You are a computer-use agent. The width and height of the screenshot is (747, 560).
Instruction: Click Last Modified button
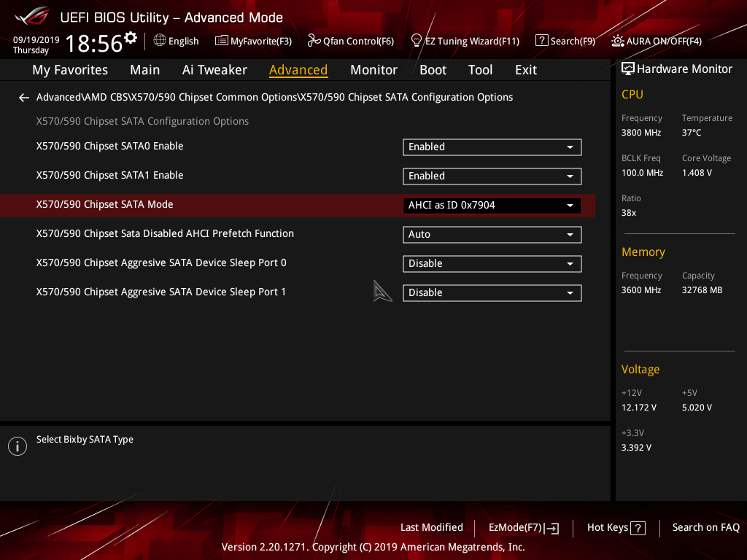point(432,528)
